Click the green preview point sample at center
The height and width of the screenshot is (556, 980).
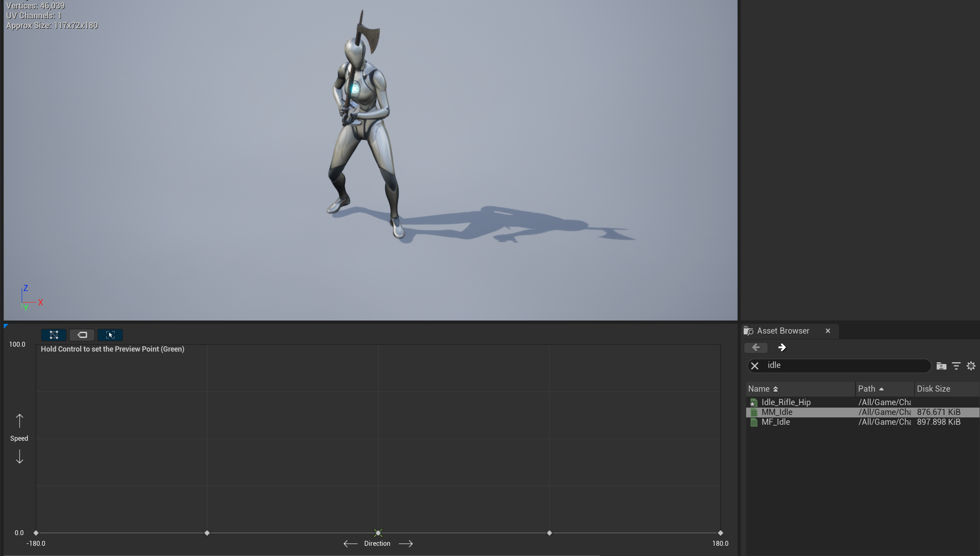[x=378, y=533]
